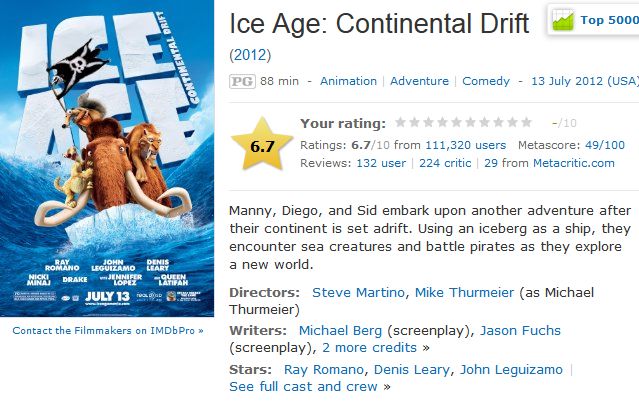Rate the movie ten stars
The height and width of the screenshot is (404, 639).
tap(526, 123)
